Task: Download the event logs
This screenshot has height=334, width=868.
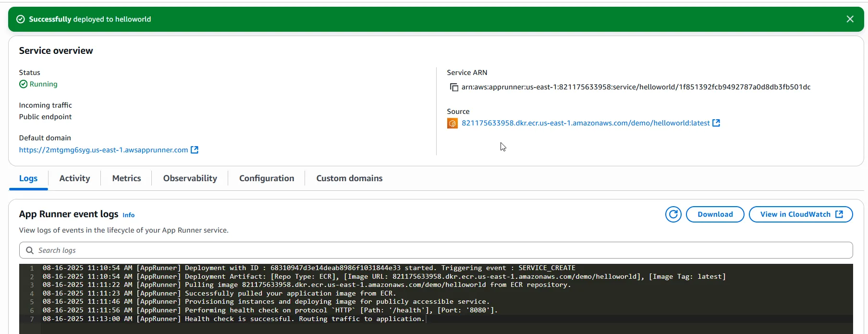Action: point(715,214)
